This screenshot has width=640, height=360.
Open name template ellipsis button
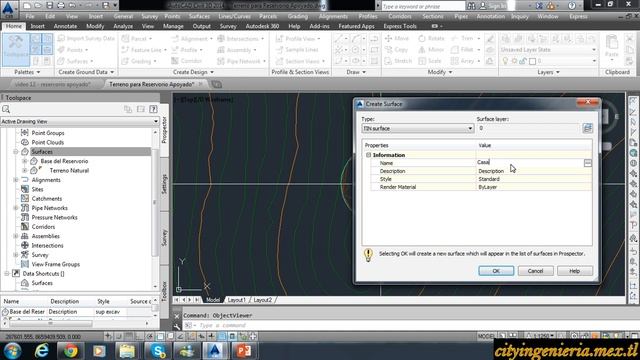point(587,163)
